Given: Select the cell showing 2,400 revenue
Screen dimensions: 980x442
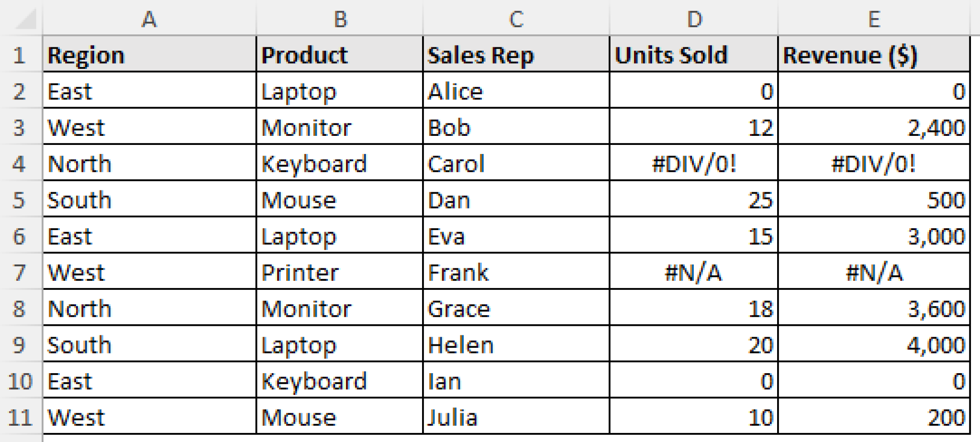Looking at the screenshot, I should pyautogui.click(x=876, y=128).
